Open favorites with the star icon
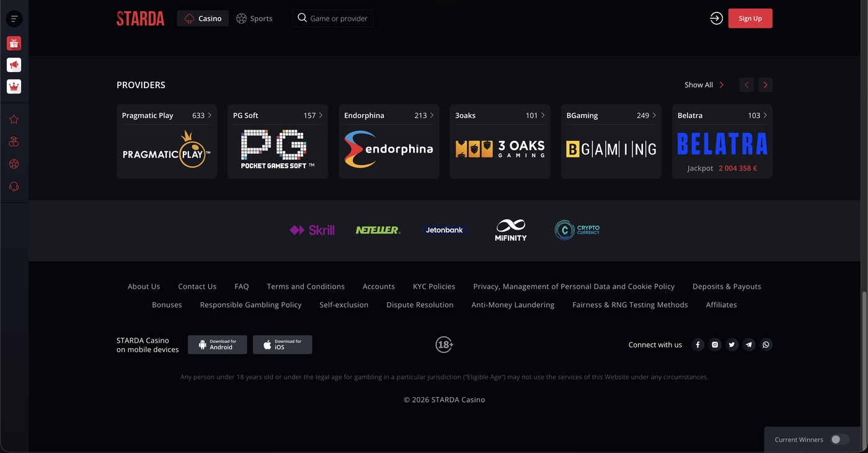 pos(14,119)
